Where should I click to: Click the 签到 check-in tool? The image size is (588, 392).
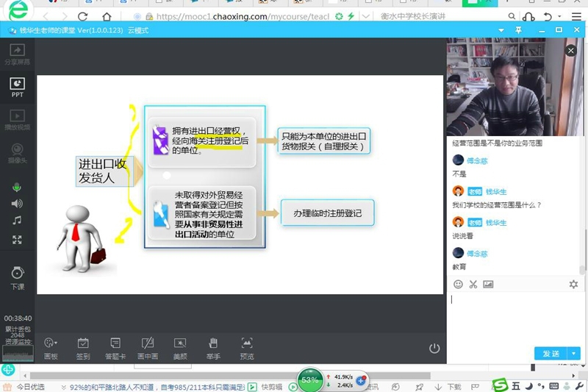[83, 349]
